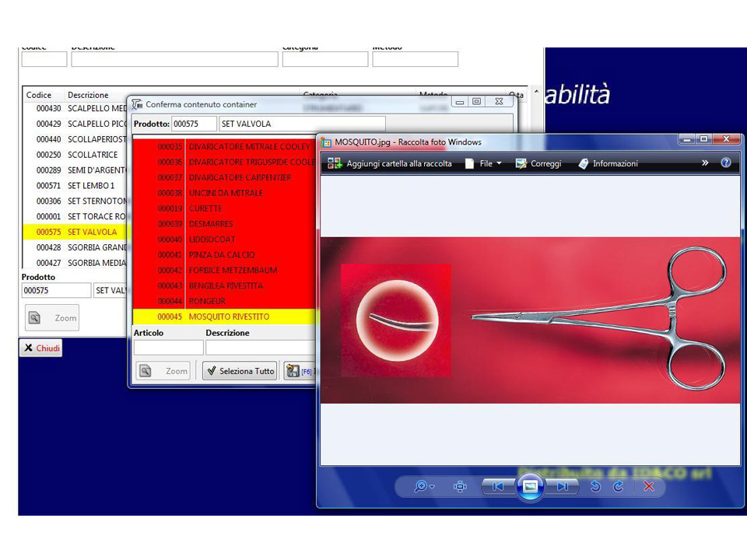Screen dimensions: 747x560
Task: Click Zoom button in main product window
Action: 52,317
